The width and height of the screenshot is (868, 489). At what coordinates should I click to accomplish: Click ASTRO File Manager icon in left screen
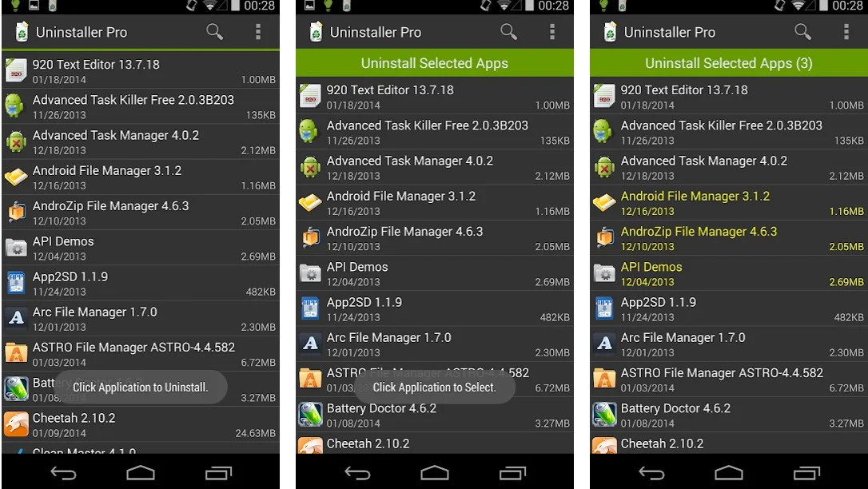16,353
